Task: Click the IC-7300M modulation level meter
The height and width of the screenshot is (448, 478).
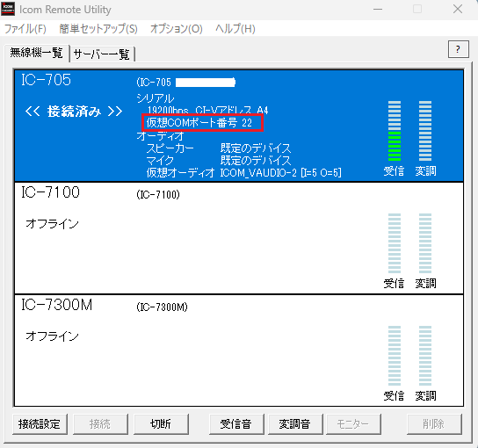Action: 425,356
